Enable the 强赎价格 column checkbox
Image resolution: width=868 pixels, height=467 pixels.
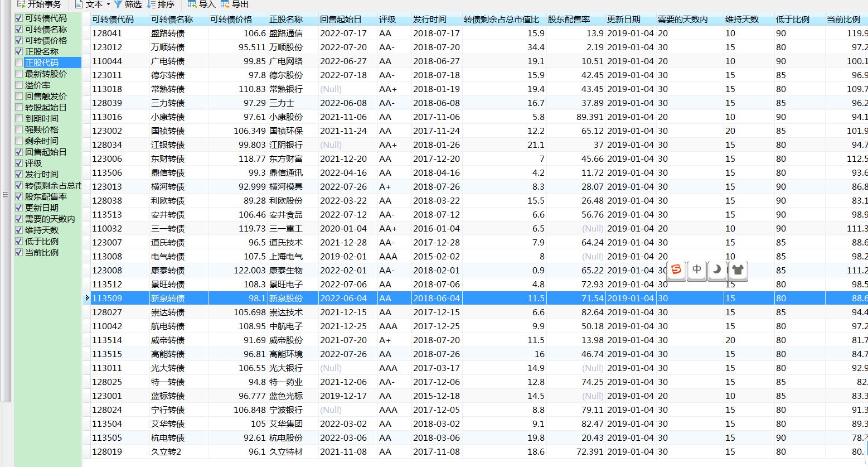[20, 129]
